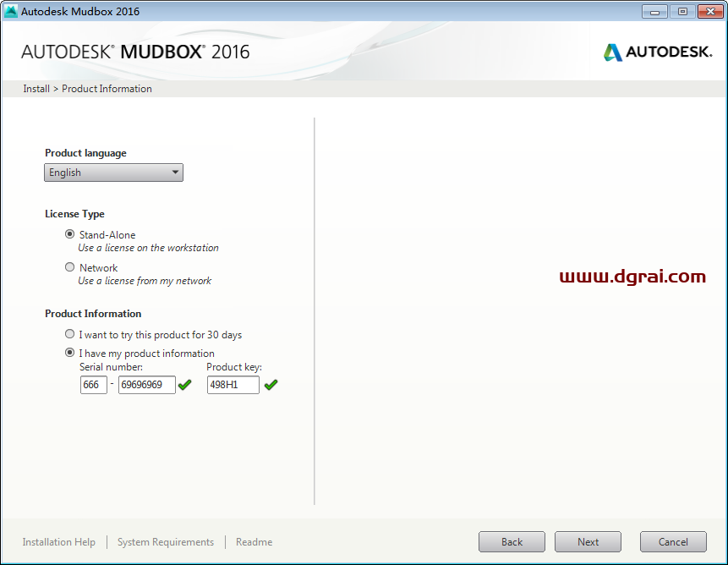
Task: Click the product key field containing 498H1
Action: (233, 385)
